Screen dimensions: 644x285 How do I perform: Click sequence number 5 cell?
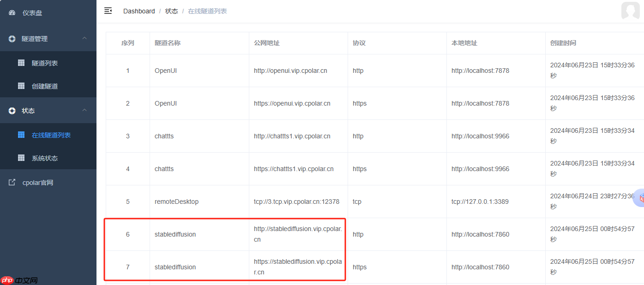click(128, 202)
